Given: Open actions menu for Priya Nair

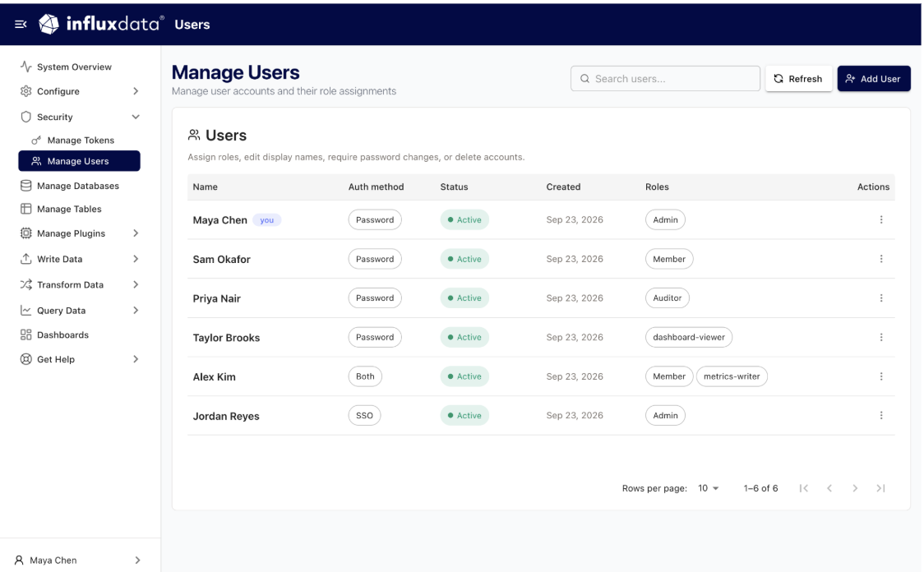Looking at the screenshot, I should (881, 298).
